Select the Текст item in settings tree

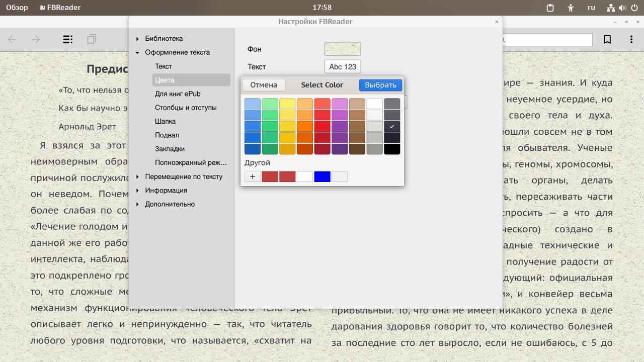164,66
